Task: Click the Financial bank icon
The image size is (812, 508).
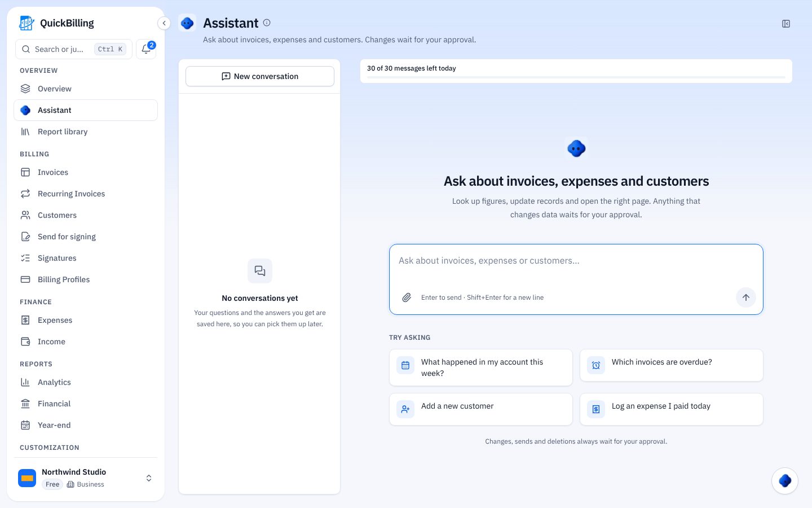Action: 25,404
